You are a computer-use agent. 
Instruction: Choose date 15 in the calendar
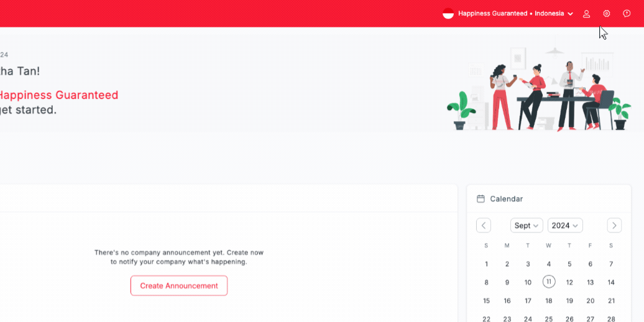[486, 301]
